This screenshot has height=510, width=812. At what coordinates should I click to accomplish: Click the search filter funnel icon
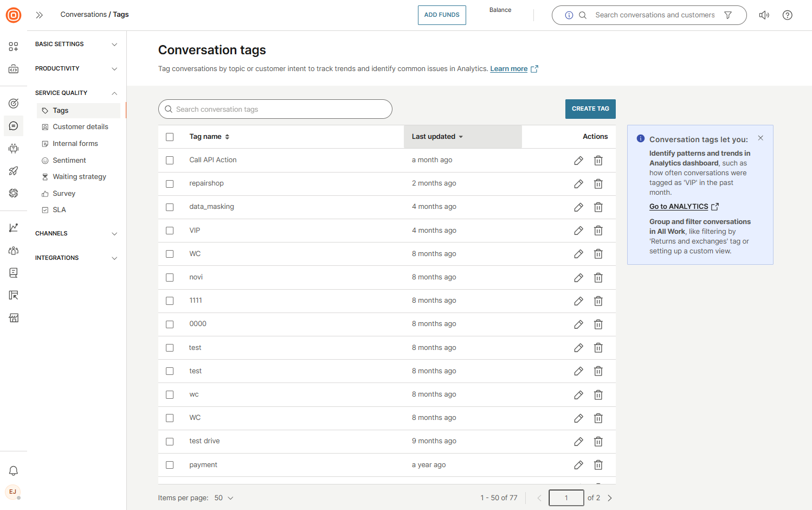point(728,15)
